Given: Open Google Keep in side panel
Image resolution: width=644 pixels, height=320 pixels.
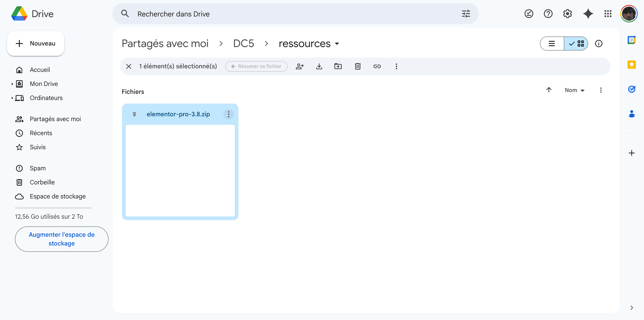Looking at the screenshot, I should click(631, 65).
